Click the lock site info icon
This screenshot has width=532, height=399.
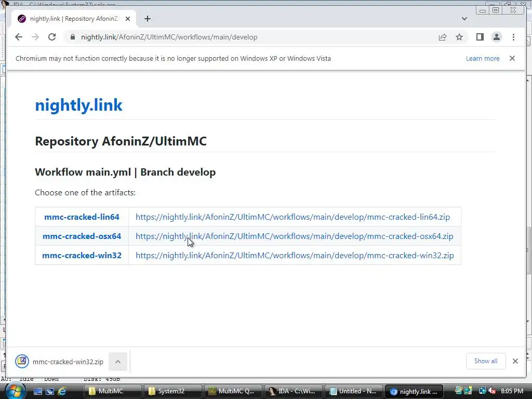click(72, 37)
